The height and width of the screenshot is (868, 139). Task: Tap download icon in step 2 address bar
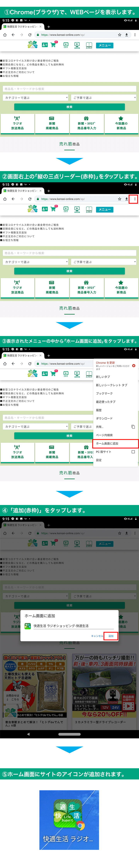click(126, 199)
